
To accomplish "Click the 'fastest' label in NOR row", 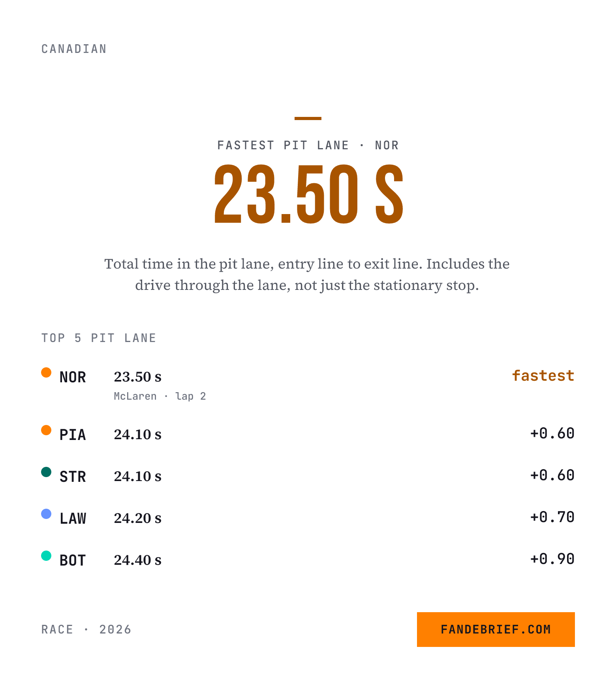I will pos(543,376).
